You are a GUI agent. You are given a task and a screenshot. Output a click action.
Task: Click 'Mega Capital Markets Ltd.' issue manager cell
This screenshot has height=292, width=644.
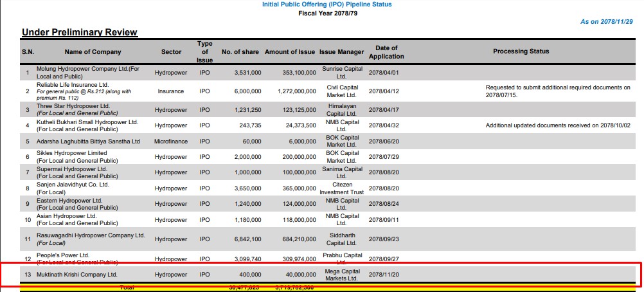click(x=342, y=275)
